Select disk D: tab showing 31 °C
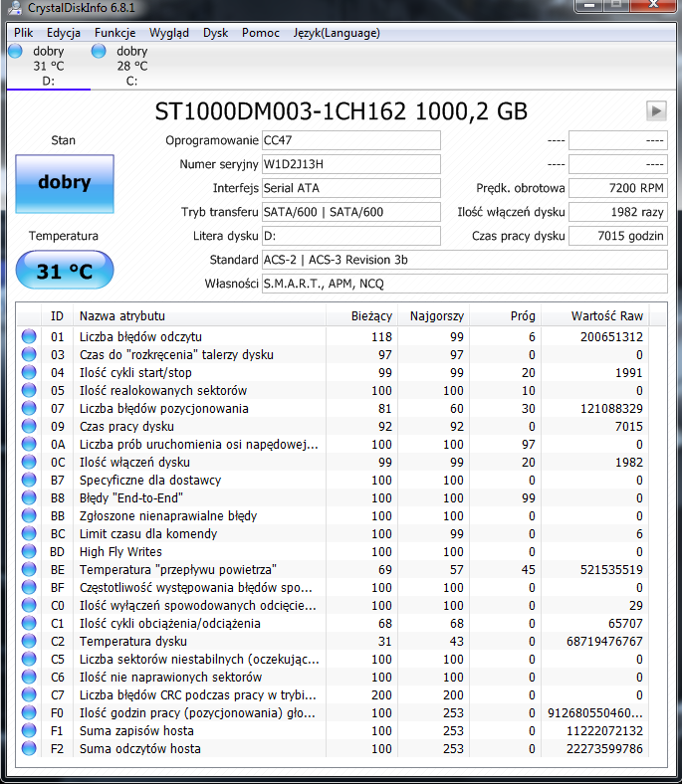 49,66
